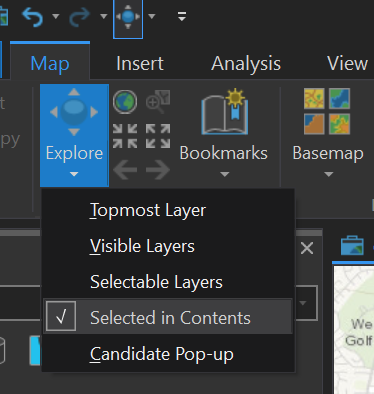Open Customize Quick Access Toolbar menu
This screenshot has width=374, height=394.
pos(182,16)
